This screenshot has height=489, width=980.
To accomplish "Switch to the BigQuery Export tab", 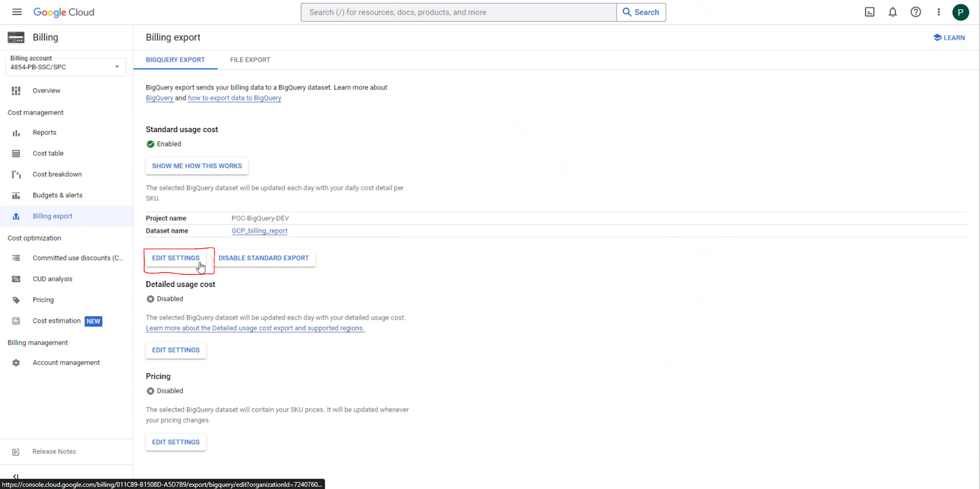I will coord(175,60).
